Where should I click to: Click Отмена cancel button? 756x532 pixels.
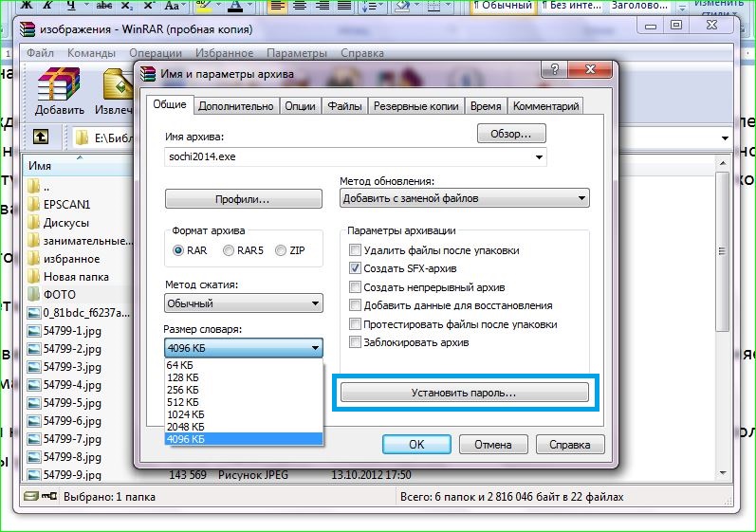pos(493,445)
